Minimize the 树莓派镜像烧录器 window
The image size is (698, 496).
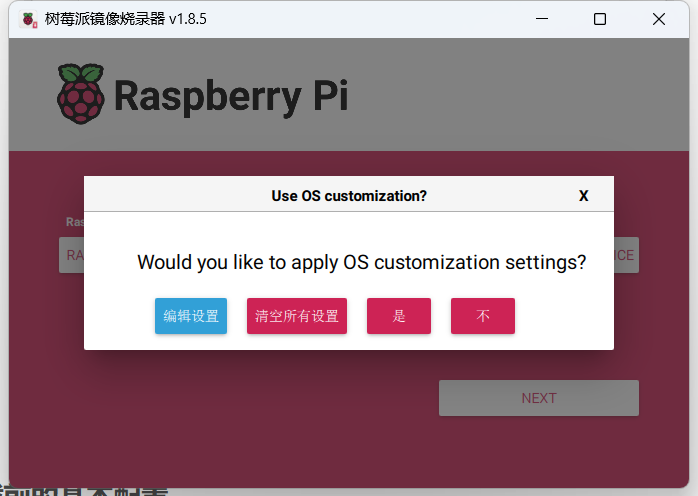[542, 19]
